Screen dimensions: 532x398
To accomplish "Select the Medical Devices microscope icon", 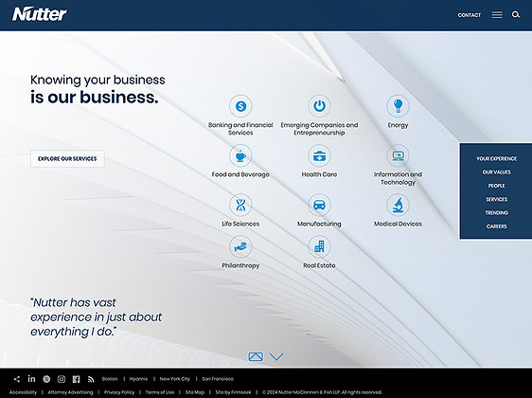I will (x=398, y=205).
